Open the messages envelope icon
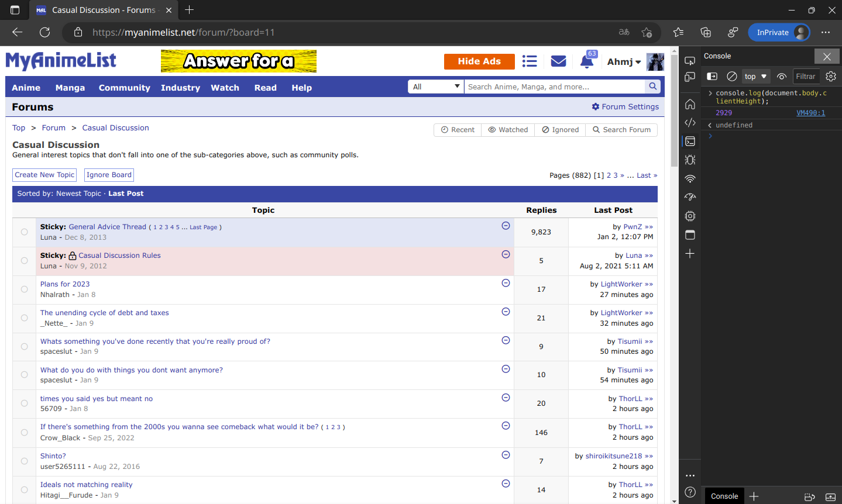Viewport: 842px width, 504px height. [558, 60]
